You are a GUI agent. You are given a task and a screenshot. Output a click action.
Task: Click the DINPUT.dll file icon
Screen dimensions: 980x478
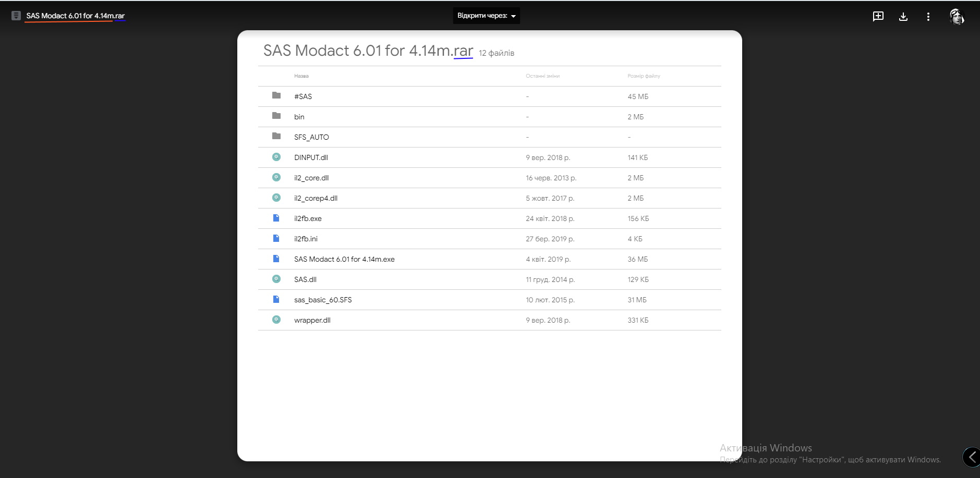coord(276,157)
